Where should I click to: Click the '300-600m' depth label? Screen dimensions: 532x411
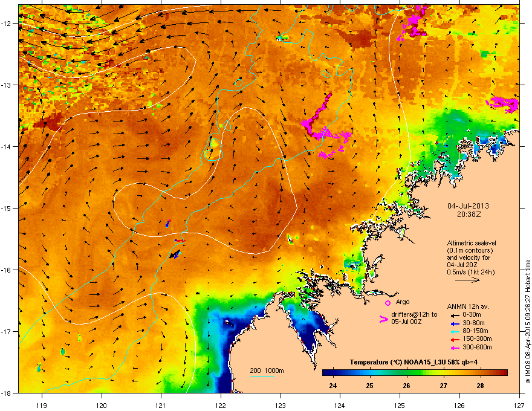[477, 347]
